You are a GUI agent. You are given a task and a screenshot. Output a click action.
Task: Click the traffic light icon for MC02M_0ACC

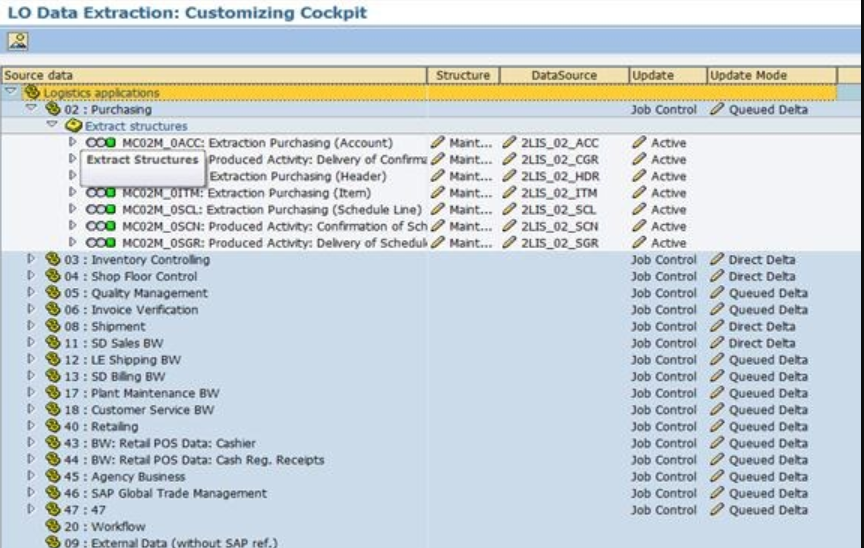tap(101, 143)
